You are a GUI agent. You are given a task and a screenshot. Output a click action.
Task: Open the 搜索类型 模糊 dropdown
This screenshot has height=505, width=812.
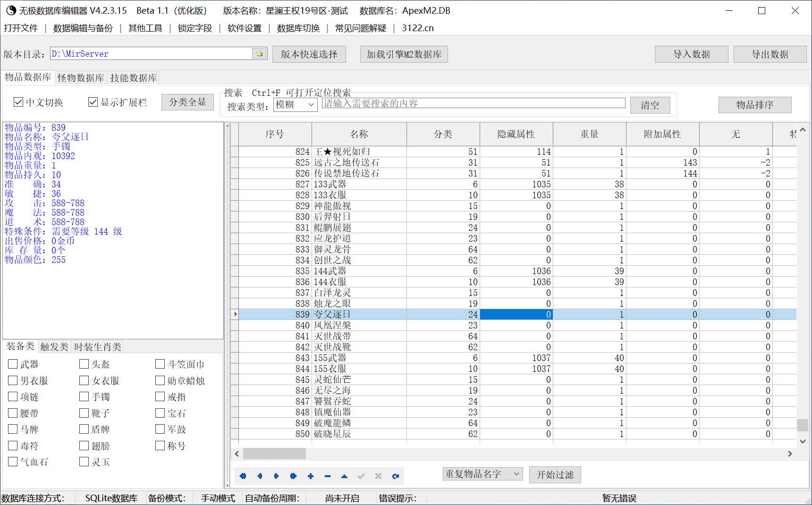[295, 105]
